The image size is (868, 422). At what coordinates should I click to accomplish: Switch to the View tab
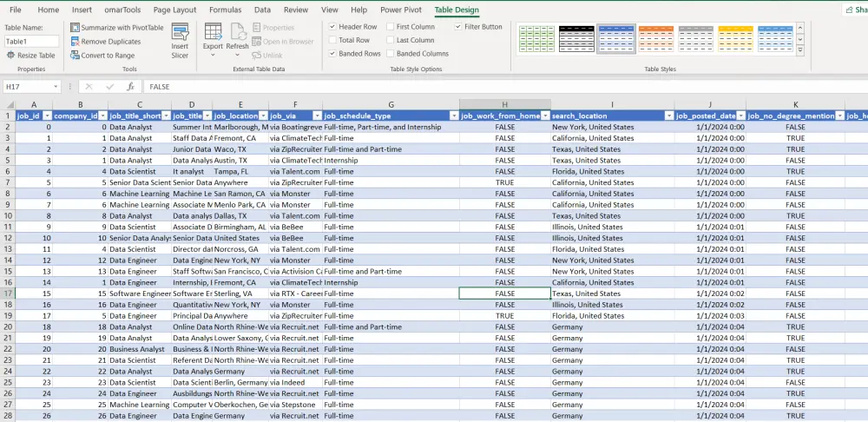[329, 10]
